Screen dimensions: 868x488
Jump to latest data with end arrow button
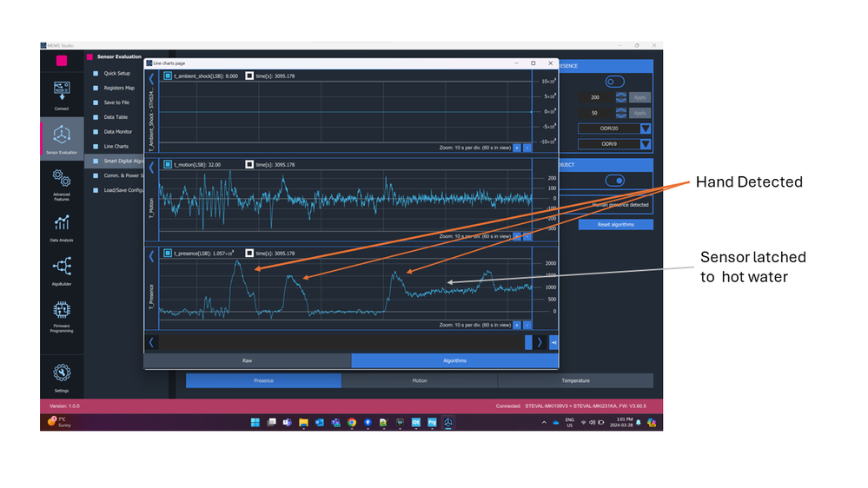(553, 342)
